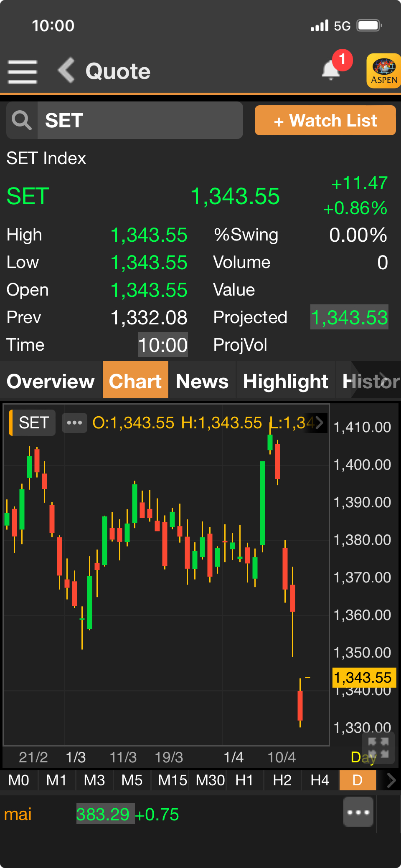Open the hamburger menu

(23, 71)
